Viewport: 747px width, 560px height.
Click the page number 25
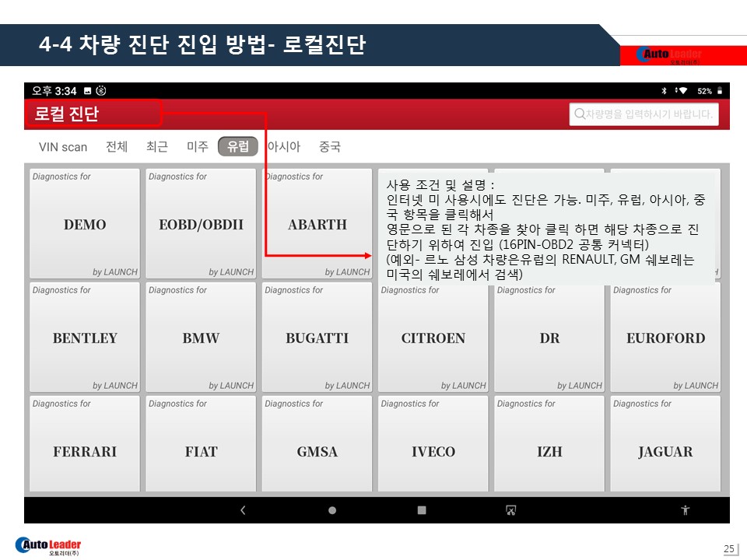point(729,548)
